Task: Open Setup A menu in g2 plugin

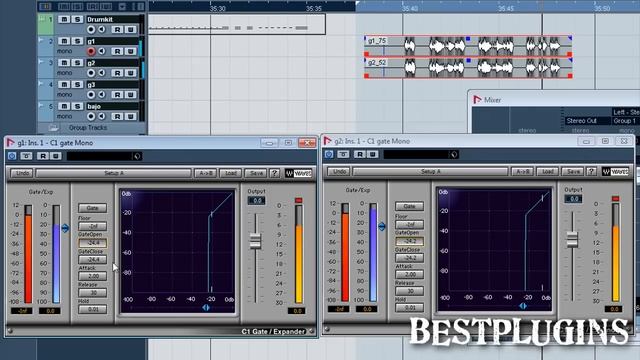Action: pyautogui.click(x=431, y=171)
